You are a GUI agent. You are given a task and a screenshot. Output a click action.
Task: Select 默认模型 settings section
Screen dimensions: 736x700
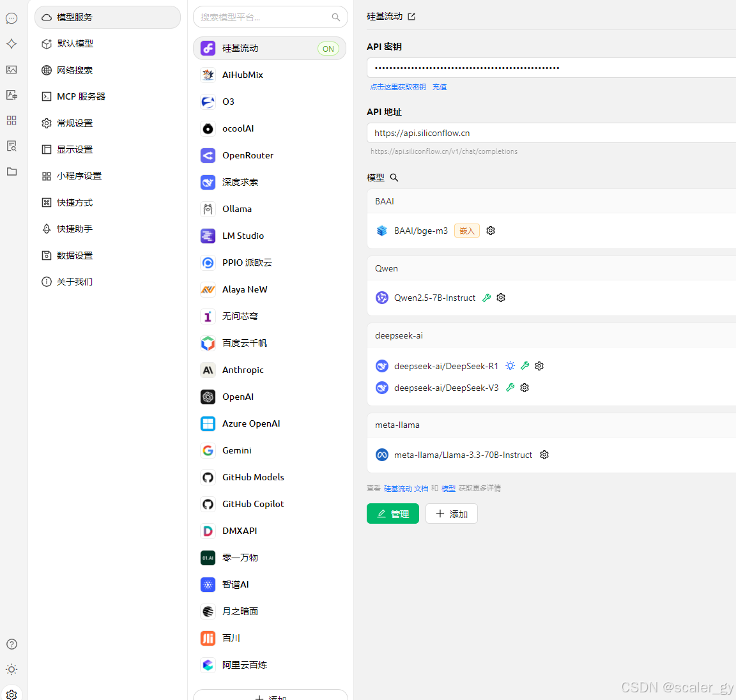click(107, 43)
